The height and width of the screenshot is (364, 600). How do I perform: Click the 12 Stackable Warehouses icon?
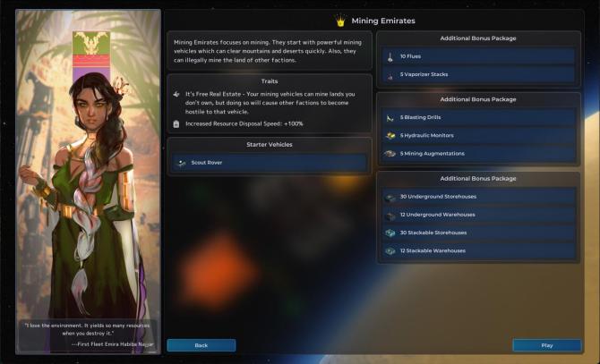[x=390, y=251]
